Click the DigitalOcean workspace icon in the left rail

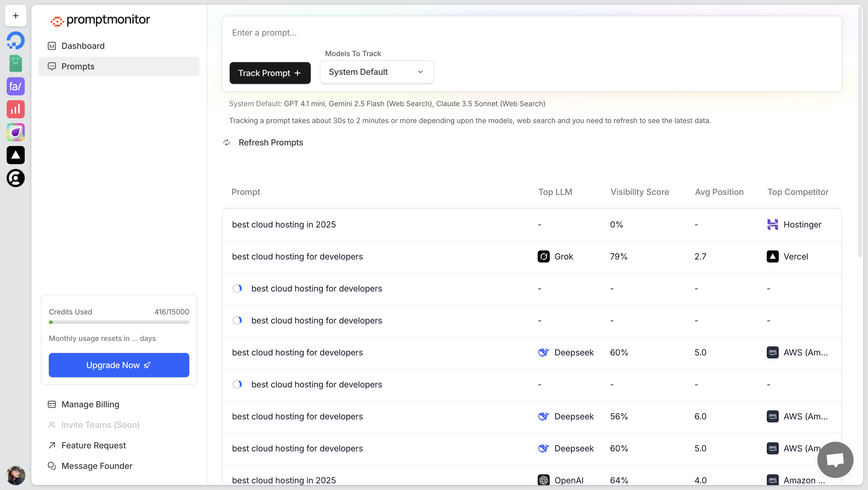point(15,41)
